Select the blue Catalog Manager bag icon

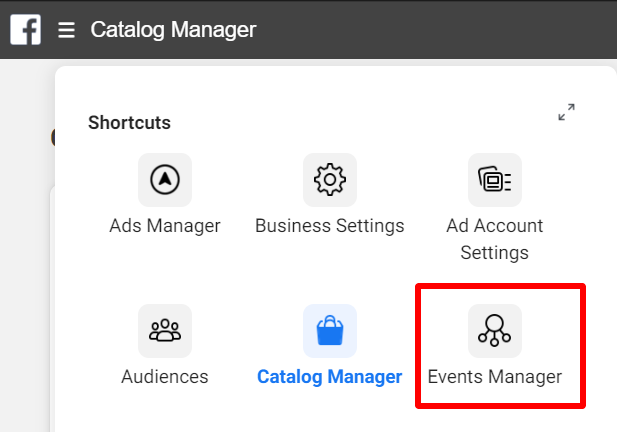pyautogui.click(x=330, y=331)
